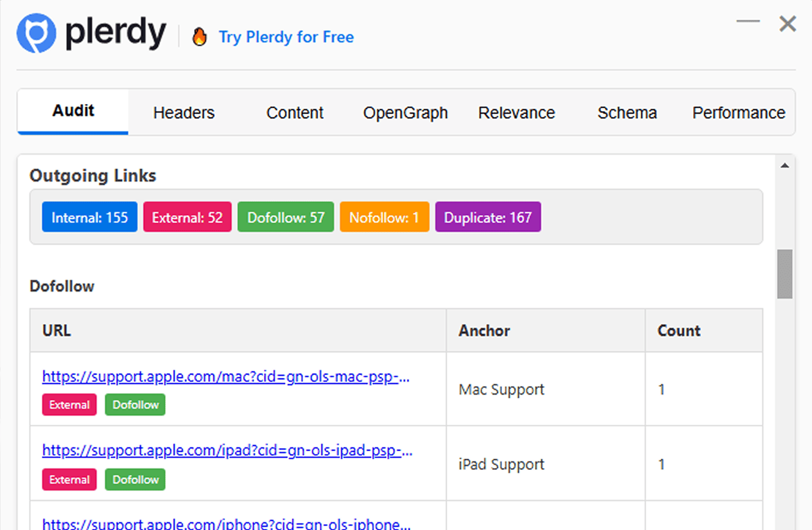The width and height of the screenshot is (812, 530).
Task: Click Try Plerdy for Free
Action: pyautogui.click(x=287, y=37)
